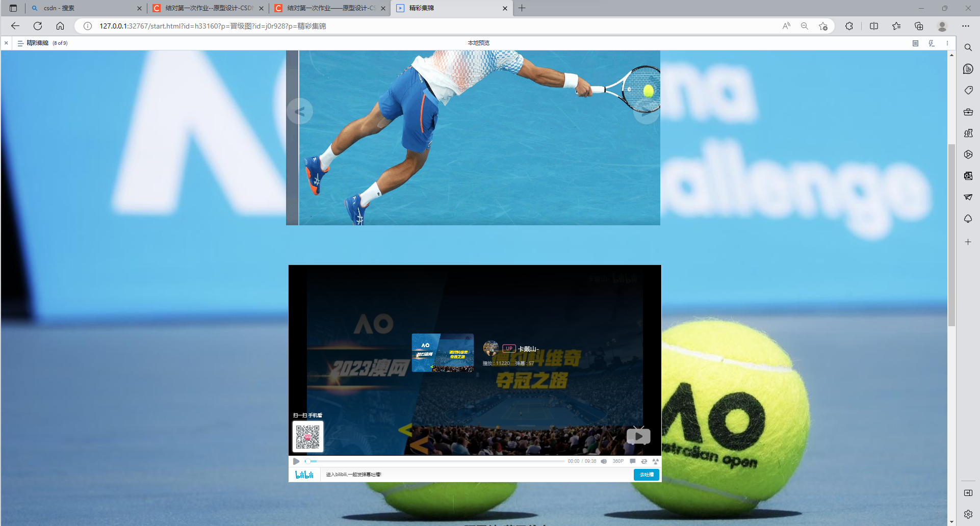Open browser extensions
This screenshot has height=526, width=980.
point(849,26)
